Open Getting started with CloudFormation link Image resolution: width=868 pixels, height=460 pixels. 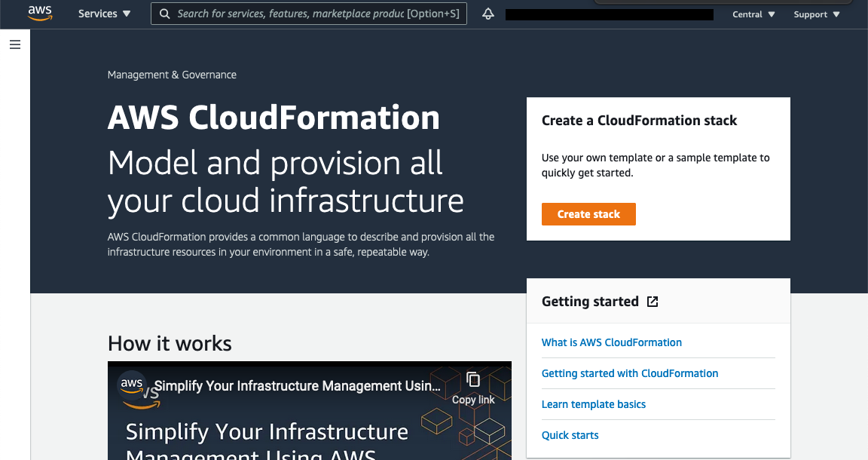[x=629, y=373]
